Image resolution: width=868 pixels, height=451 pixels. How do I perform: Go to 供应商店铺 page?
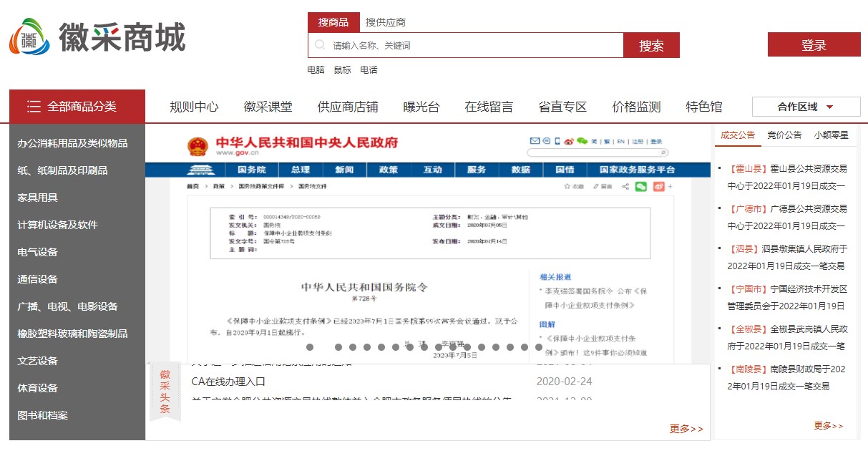(x=348, y=107)
